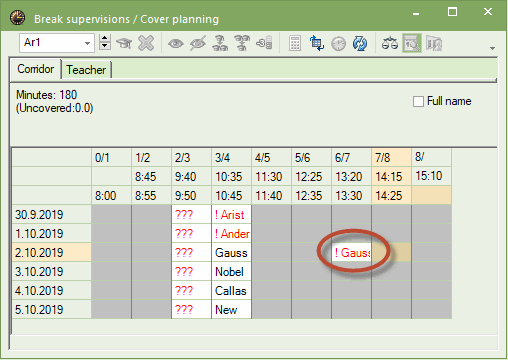This screenshot has width=508, height=360.
Task: Click the open eye show icon
Action: click(176, 44)
